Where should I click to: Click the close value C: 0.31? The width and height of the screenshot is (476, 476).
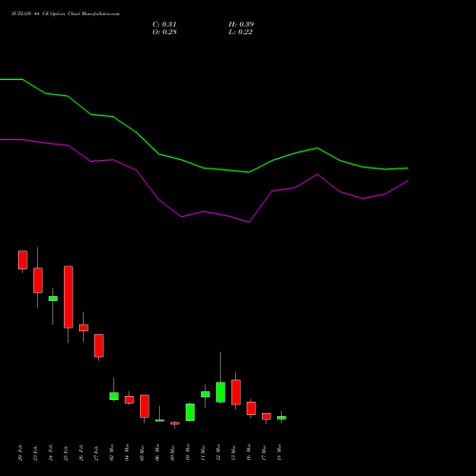(x=165, y=25)
